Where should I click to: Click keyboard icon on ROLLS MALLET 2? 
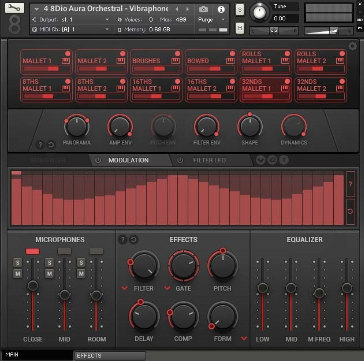point(340,61)
